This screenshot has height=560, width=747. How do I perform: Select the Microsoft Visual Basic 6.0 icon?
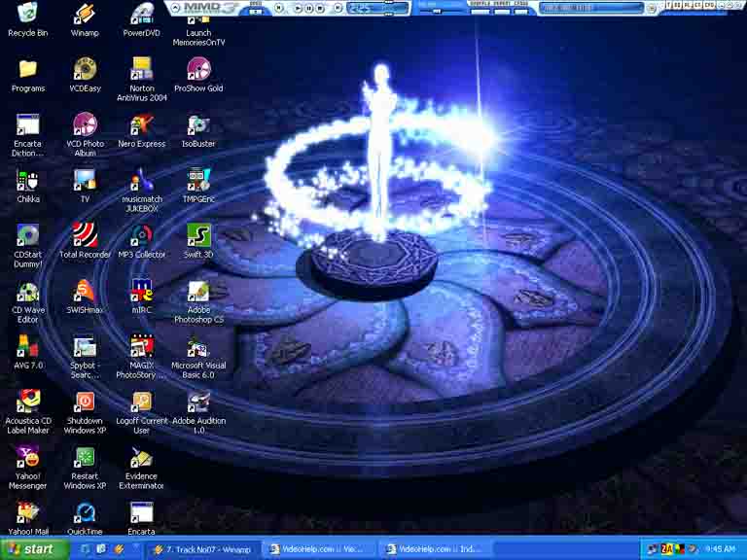click(198, 357)
